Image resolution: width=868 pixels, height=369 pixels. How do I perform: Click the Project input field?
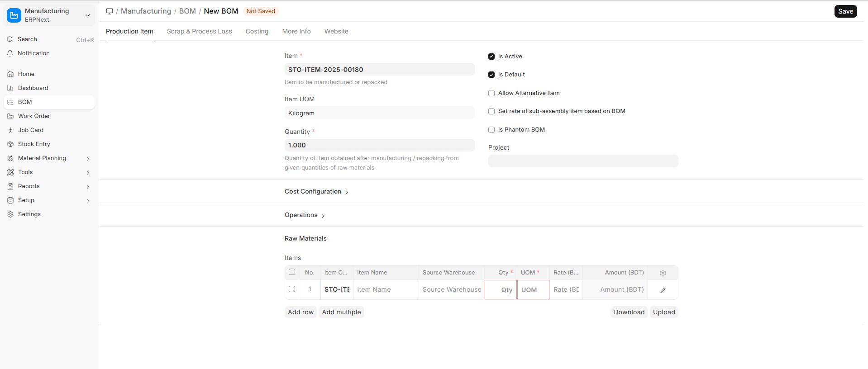point(583,161)
